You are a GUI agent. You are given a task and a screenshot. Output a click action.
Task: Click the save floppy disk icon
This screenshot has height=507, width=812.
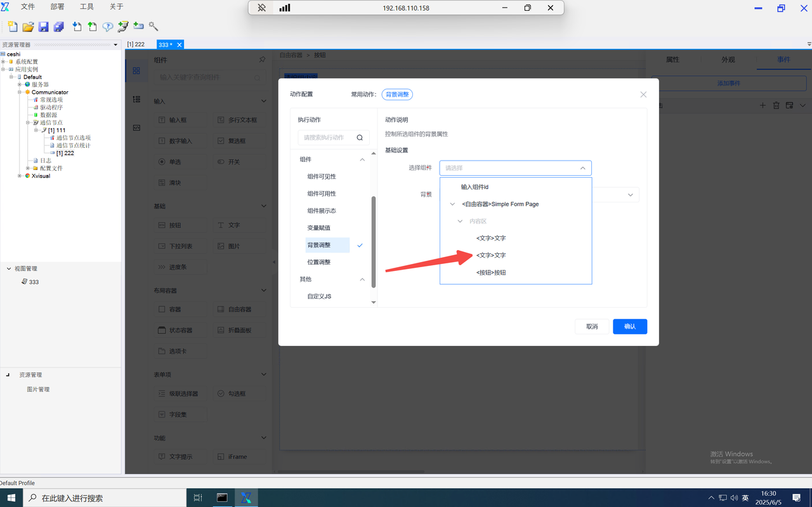point(43,27)
